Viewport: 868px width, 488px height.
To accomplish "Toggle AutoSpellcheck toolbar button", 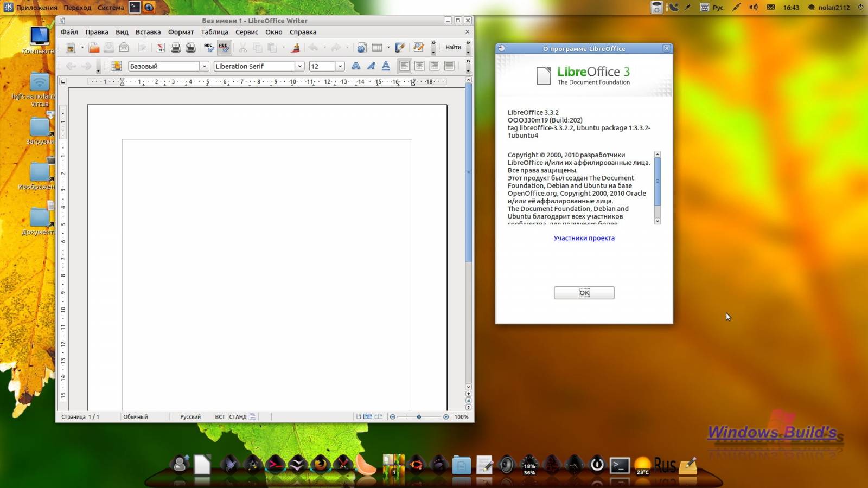I will 224,48.
